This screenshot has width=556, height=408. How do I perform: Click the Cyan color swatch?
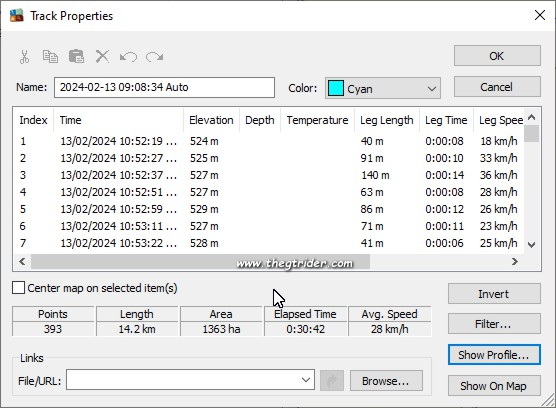[x=335, y=88]
